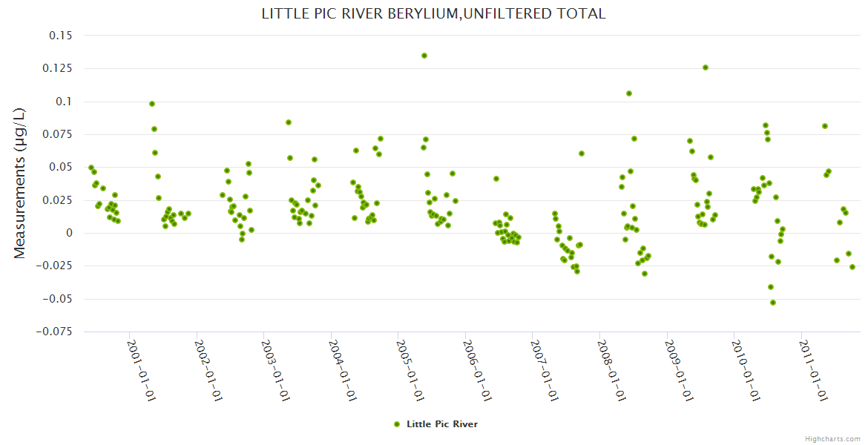Click the 2001 peak point near 0.1
Screen dimensions: 868x445
pos(152,104)
